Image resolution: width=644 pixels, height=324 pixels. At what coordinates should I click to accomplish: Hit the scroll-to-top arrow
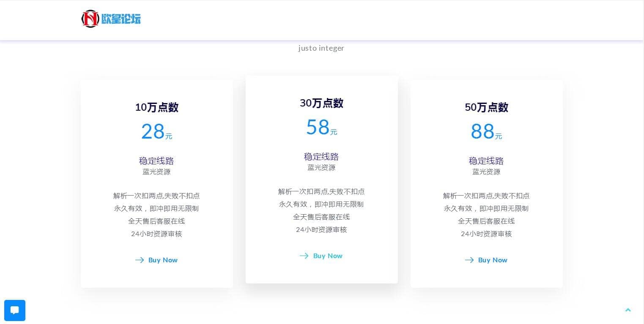(x=628, y=310)
